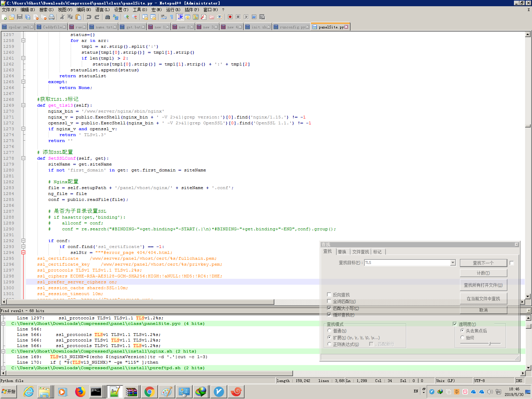Collapse the SetSSLConf function fold at line 1278
Screen dimensions: 532x399
(x=23, y=158)
